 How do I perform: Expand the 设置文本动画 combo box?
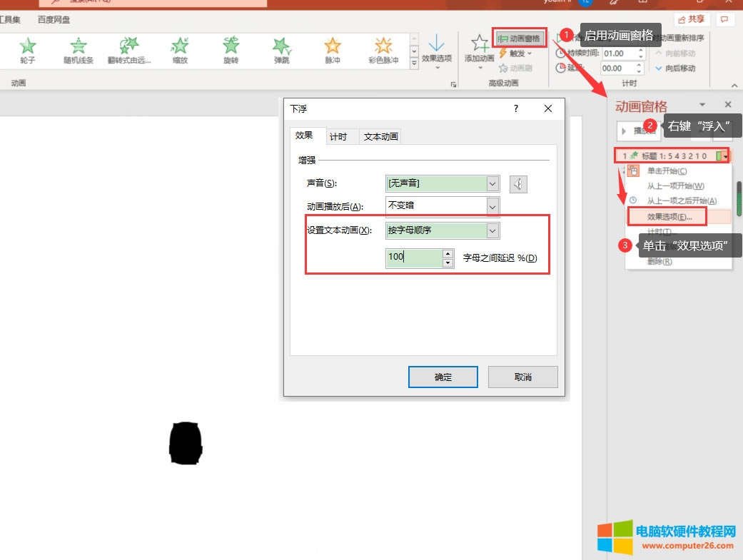[x=492, y=230]
